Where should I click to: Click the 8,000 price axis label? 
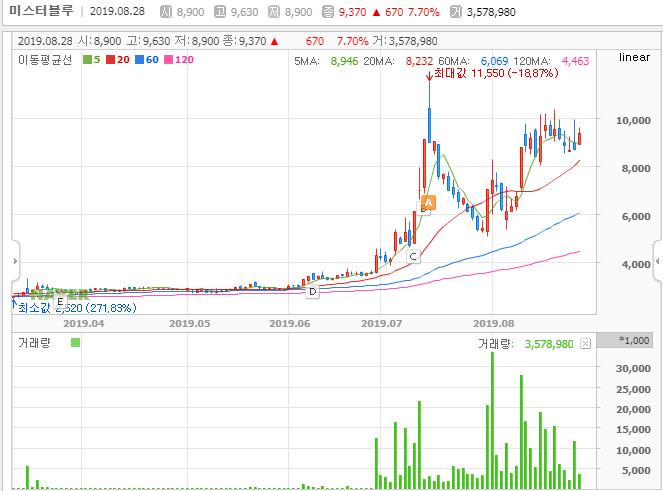tap(636, 168)
